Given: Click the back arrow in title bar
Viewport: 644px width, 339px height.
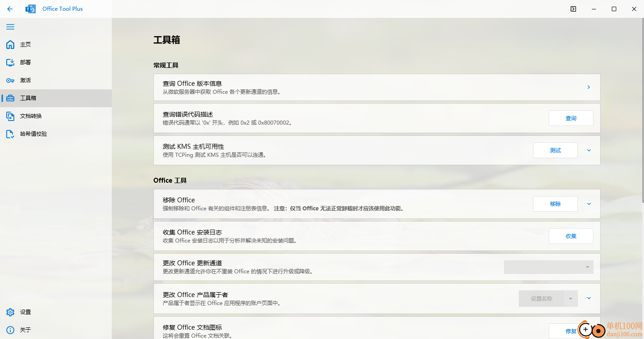Looking at the screenshot, I should pyautogui.click(x=10, y=9).
